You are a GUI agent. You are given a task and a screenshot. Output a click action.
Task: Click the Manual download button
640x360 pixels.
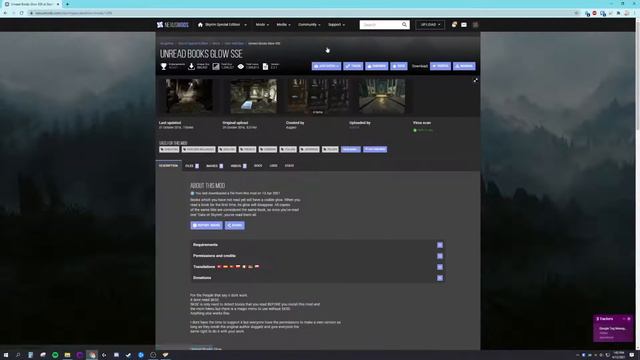464,66
